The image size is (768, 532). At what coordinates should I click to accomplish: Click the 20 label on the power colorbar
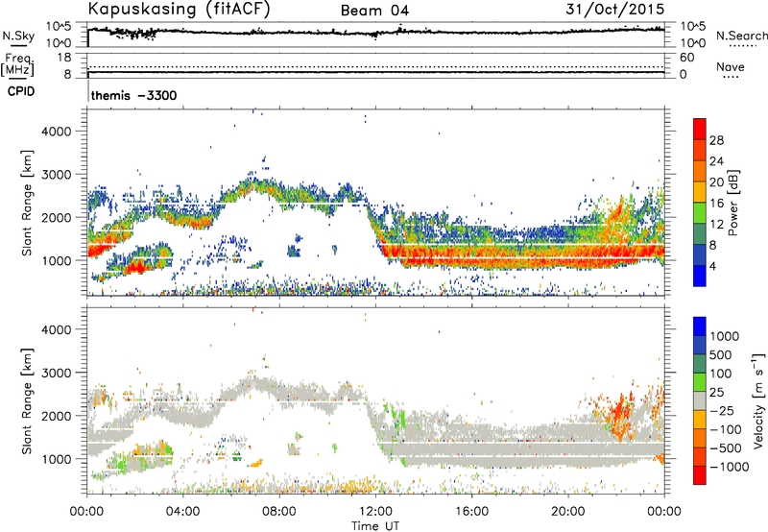coord(716,182)
